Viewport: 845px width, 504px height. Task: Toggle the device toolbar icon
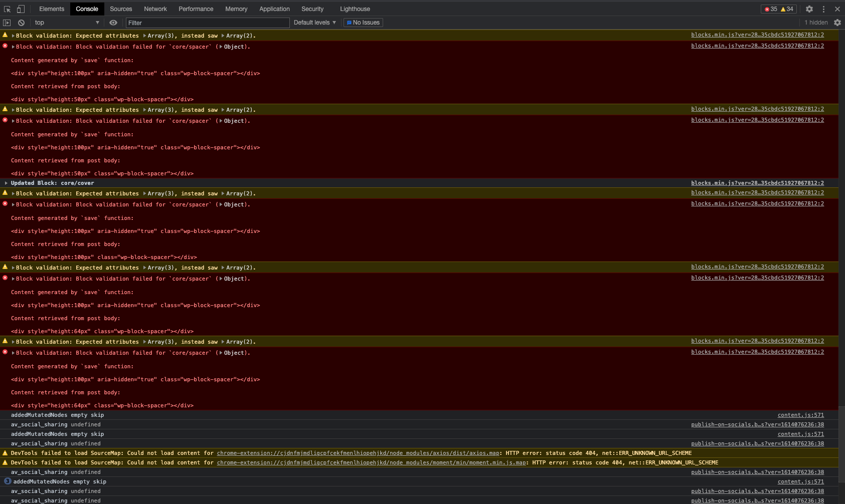pos(21,9)
